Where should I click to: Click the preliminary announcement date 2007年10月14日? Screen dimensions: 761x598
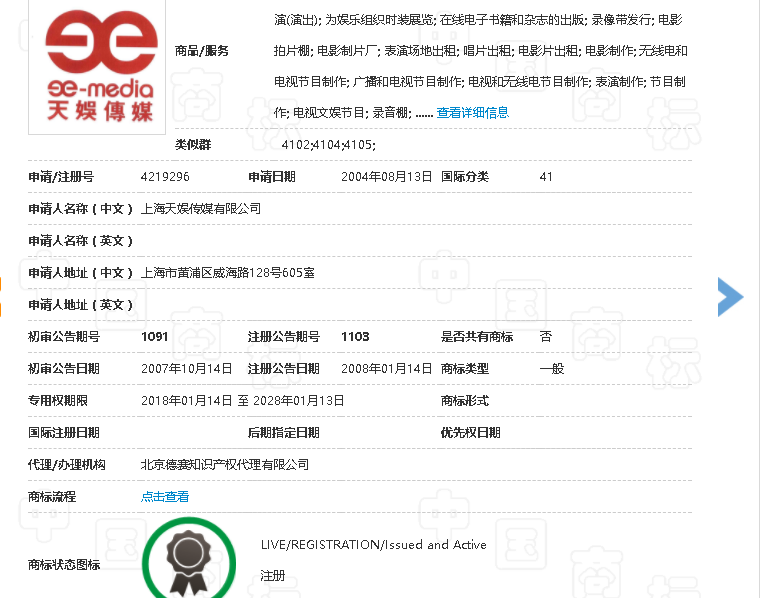tap(186, 369)
